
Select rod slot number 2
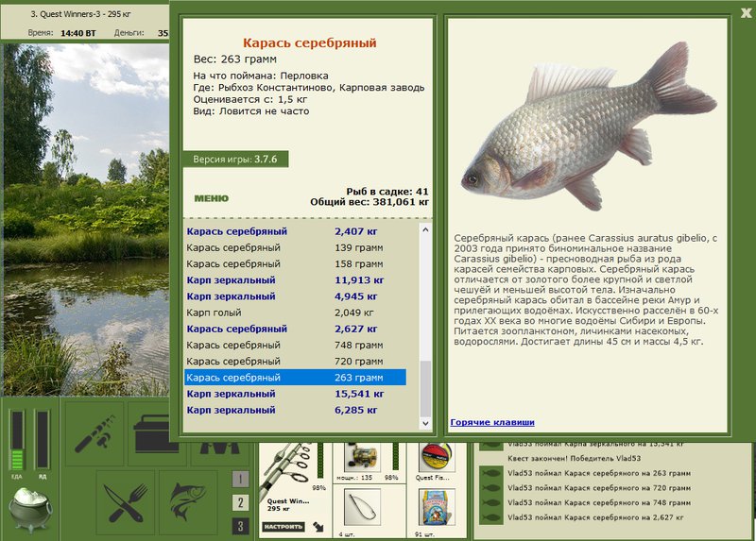click(241, 502)
